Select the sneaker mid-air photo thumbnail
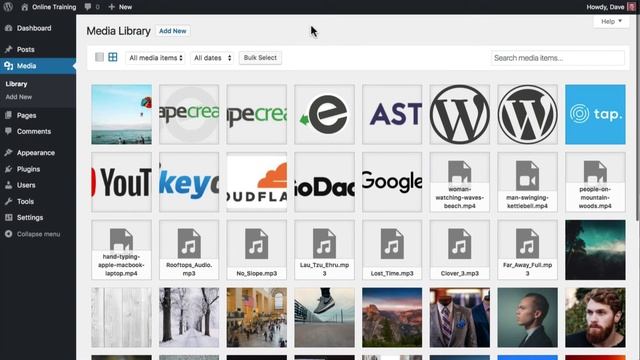640x360 pixels. 324,318
